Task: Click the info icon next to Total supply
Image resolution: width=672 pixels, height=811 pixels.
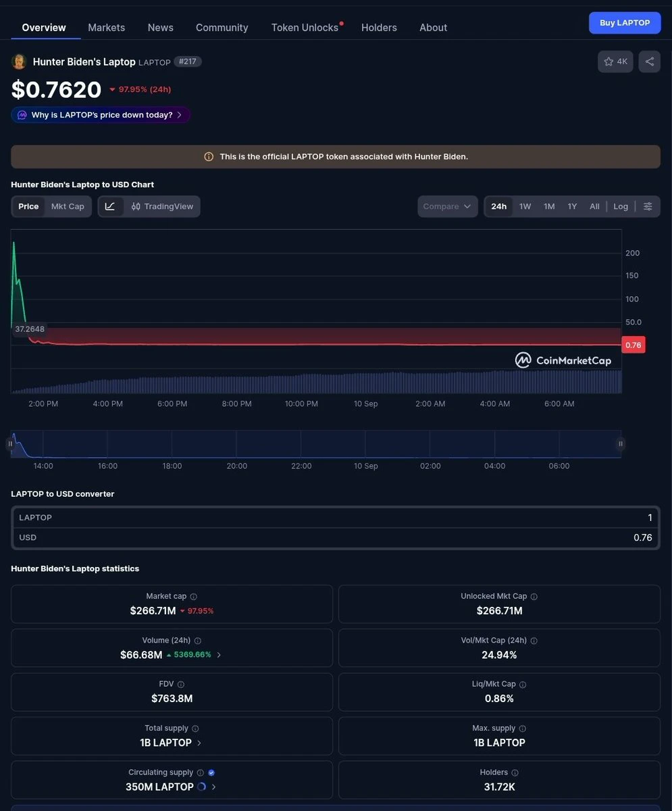Action: pos(195,729)
